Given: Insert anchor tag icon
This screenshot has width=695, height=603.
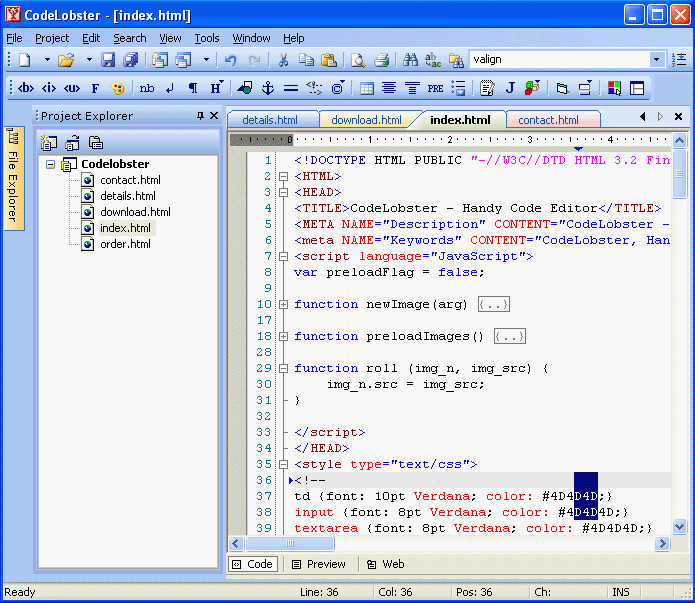Looking at the screenshot, I should 268,88.
